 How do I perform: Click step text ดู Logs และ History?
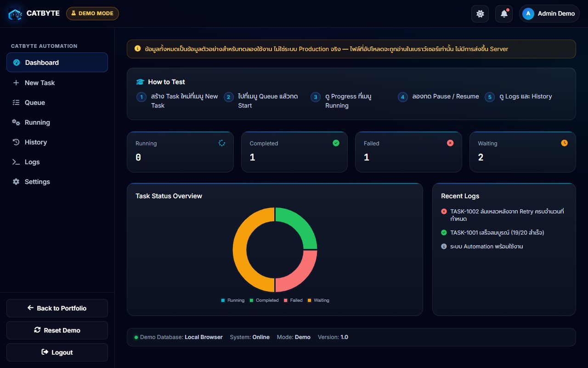[x=526, y=97]
